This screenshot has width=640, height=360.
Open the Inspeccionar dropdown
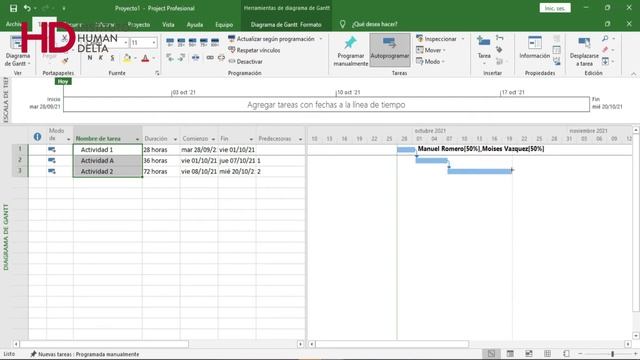tap(462, 39)
